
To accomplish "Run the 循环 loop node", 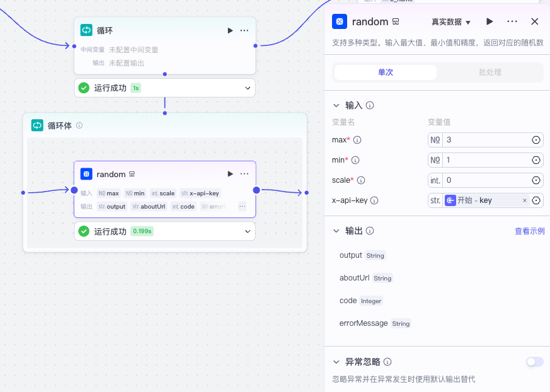I will coord(230,30).
